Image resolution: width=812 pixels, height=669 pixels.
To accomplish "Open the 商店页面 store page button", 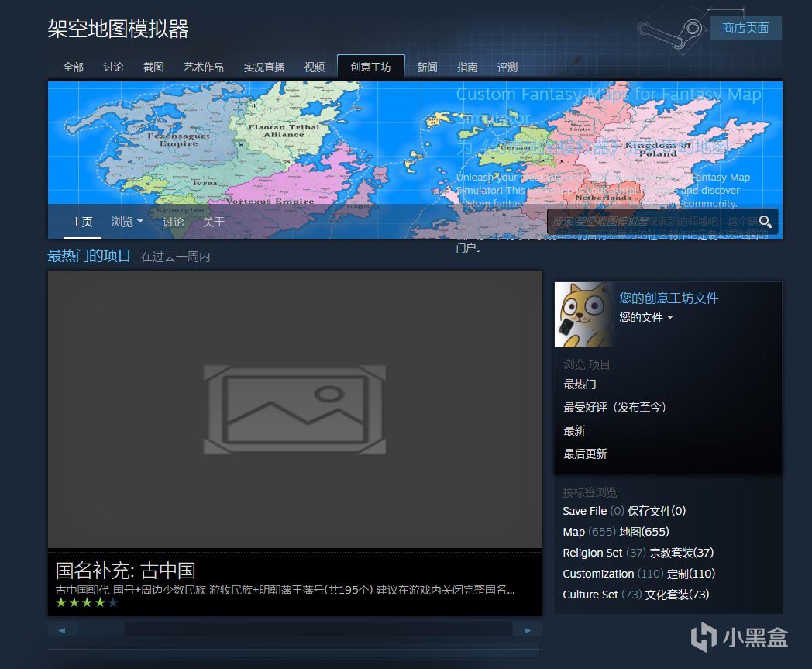I will tap(745, 28).
